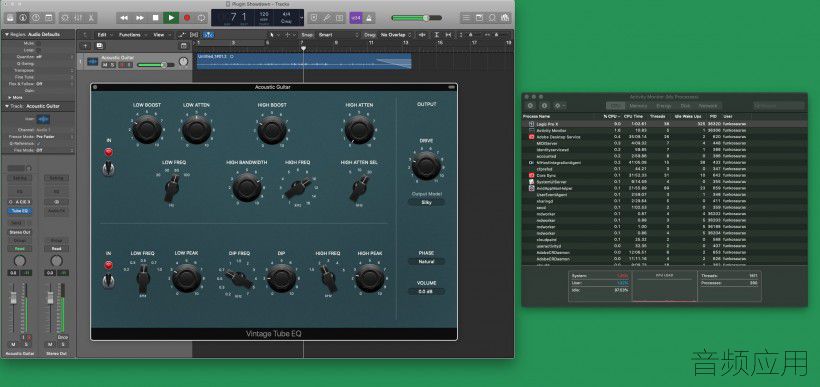Open the gear action menu in Activity Monitor
This screenshot has width=820, height=387.
[x=560, y=106]
